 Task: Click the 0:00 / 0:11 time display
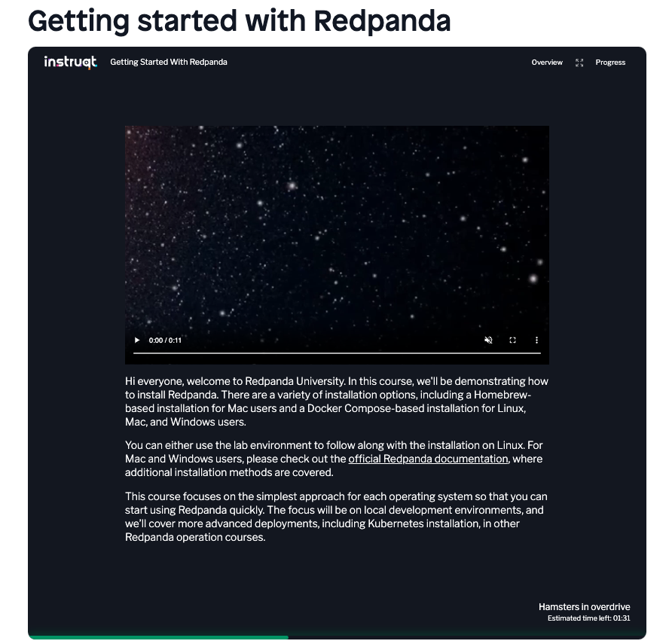coord(165,340)
